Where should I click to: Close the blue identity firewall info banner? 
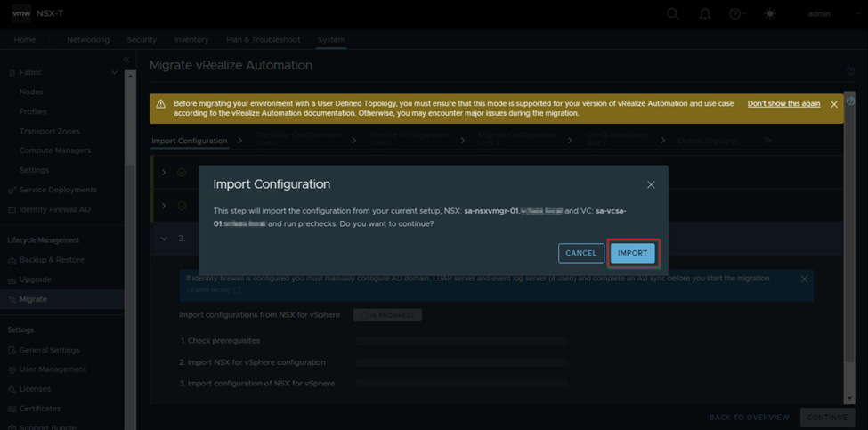point(804,279)
